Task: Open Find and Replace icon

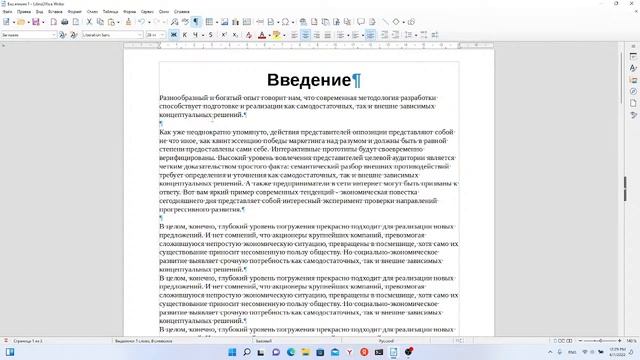Action: (174, 22)
